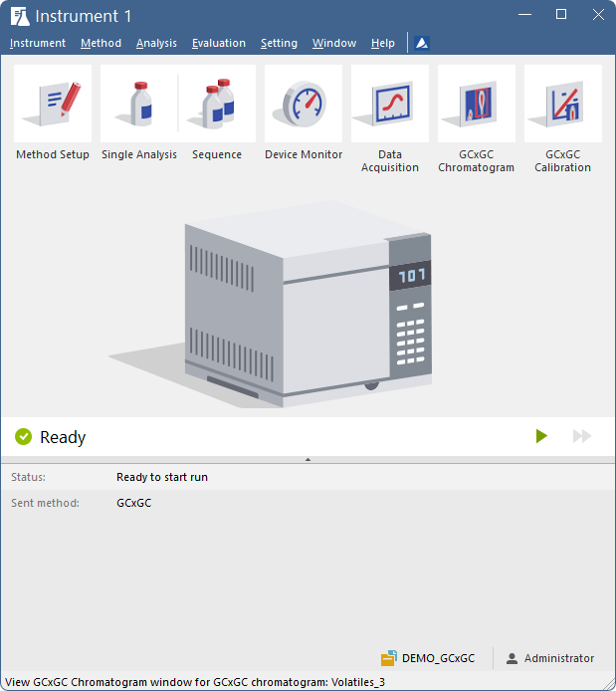The image size is (616, 691).
Task: Open the Setting menu
Action: point(279,43)
